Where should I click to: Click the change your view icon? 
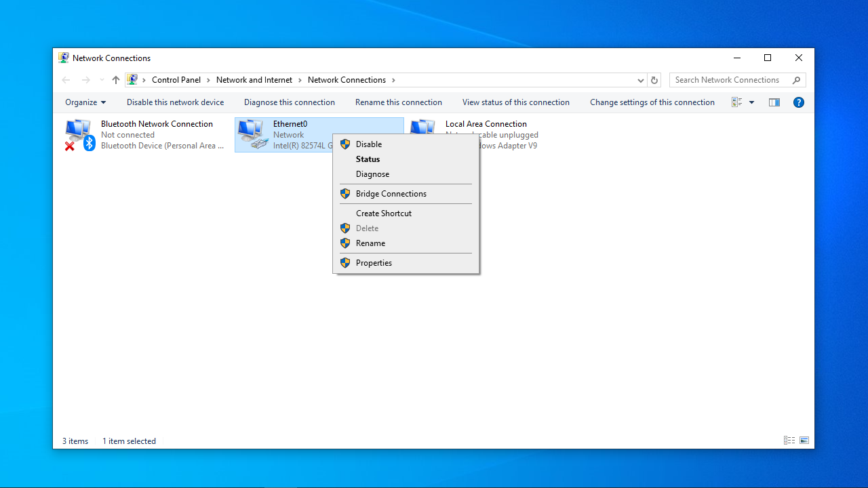[x=737, y=102]
